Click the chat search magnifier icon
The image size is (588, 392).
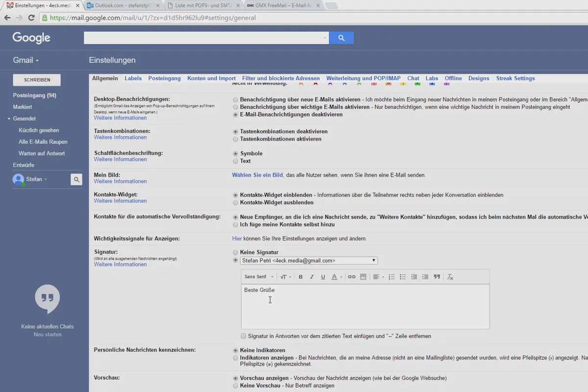(x=76, y=180)
